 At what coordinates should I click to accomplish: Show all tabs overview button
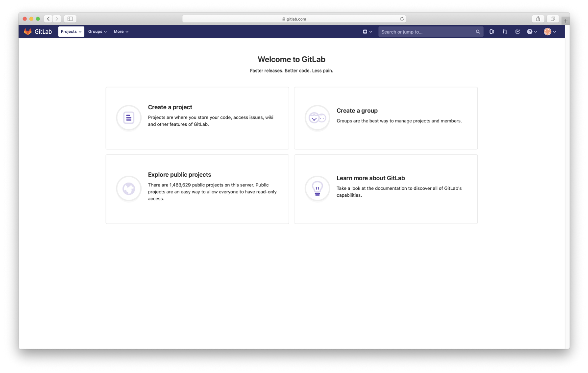tap(552, 19)
